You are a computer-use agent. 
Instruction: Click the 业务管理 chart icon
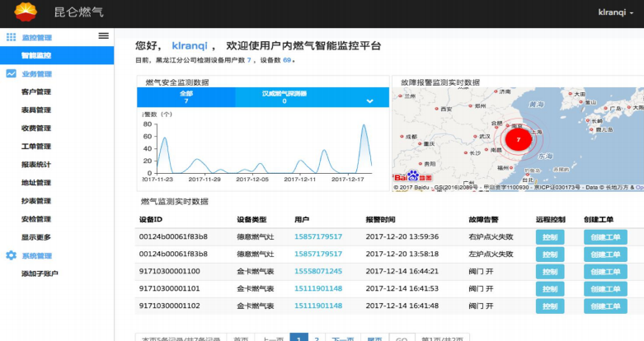coord(11,74)
